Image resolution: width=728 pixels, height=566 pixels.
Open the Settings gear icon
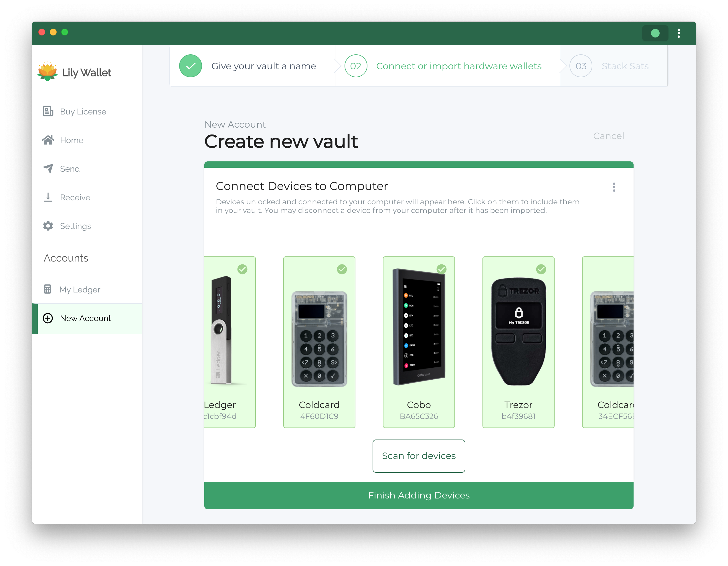point(48,225)
